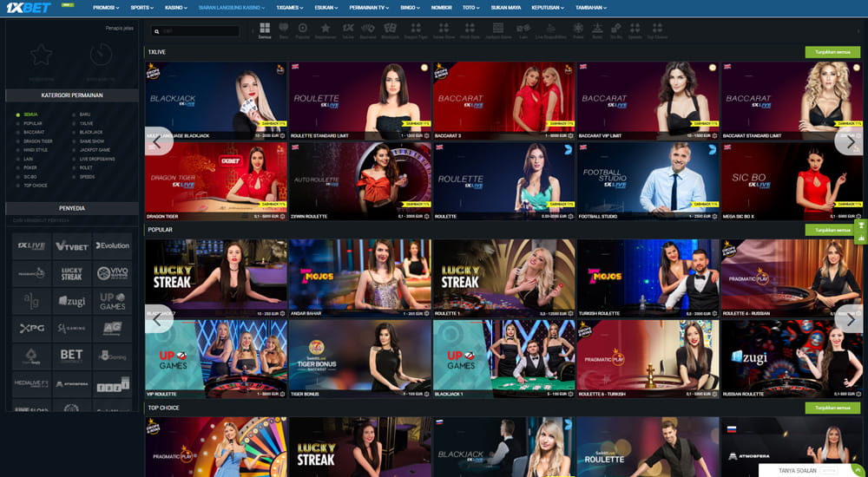Open Mega Sic Bo X game thumbnail

[792, 181]
